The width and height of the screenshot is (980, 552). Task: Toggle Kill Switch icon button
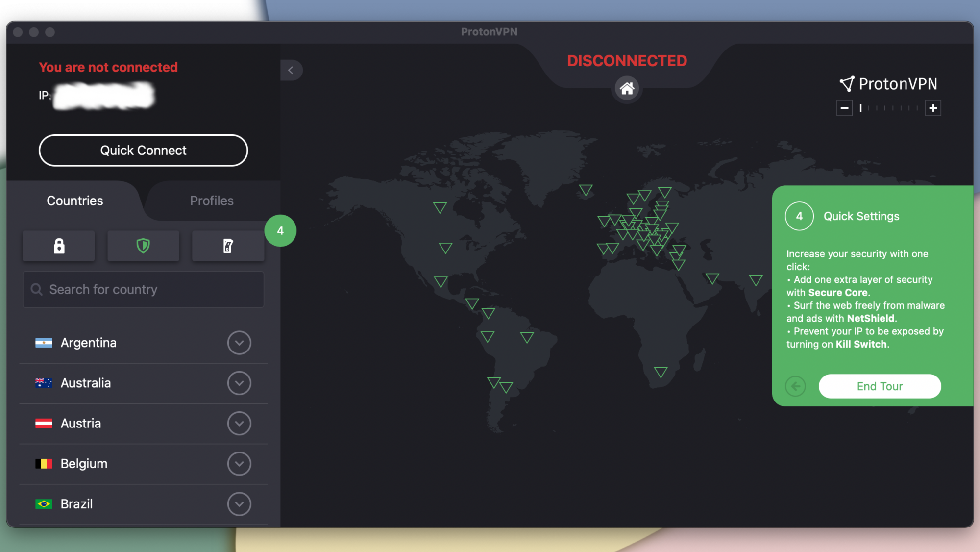[x=228, y=246]
